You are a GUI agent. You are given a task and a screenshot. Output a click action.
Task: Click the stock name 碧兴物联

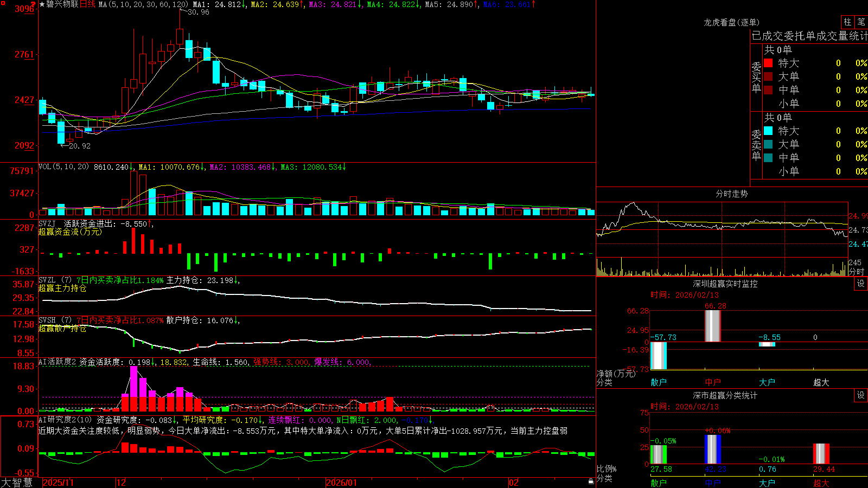point(62,4)
